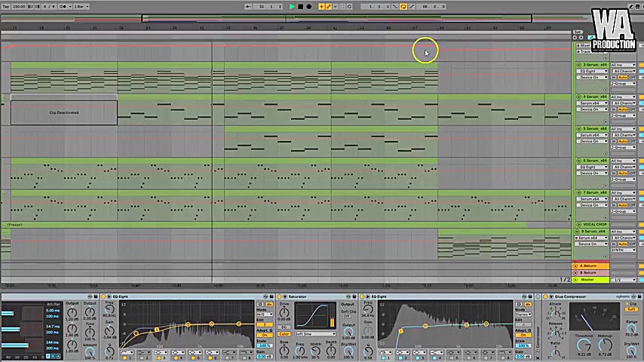The height and width of the screenshot is (362, 644).
Task: Click hot-swap icon on first EQ Eight header
Action: pyautogui.click(x=265, y=296)
